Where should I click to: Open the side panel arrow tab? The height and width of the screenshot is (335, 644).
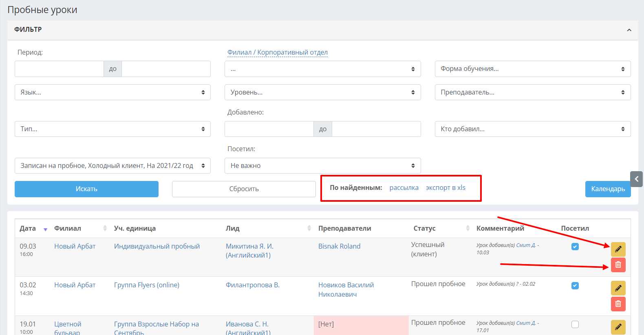pyautogui.click(x=636, y=179)
